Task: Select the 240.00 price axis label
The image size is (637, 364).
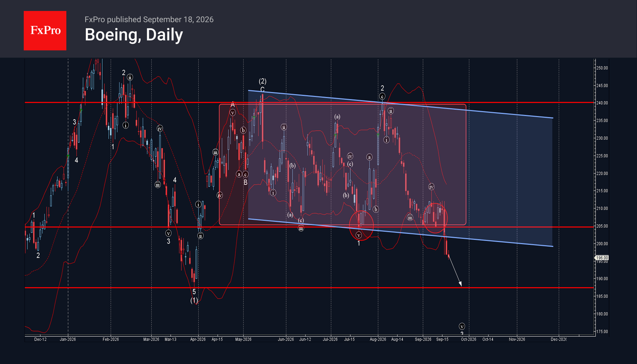Action: [x=602, y=103]
